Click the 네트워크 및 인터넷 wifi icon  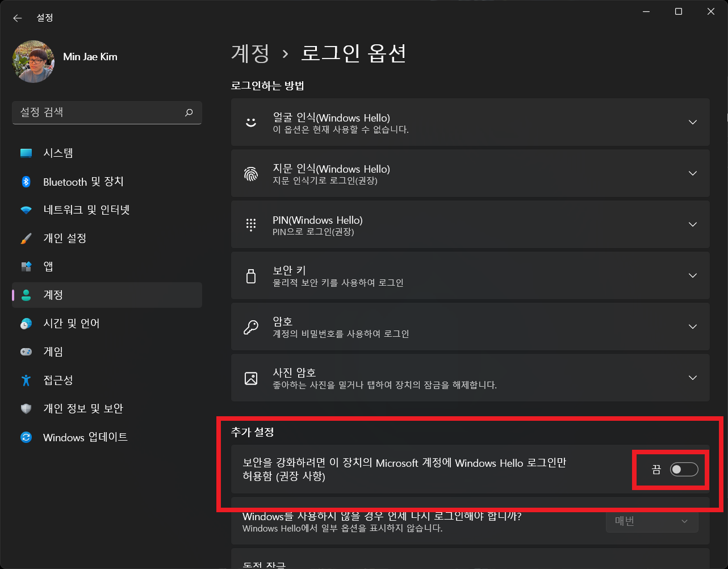pos(26,210)
